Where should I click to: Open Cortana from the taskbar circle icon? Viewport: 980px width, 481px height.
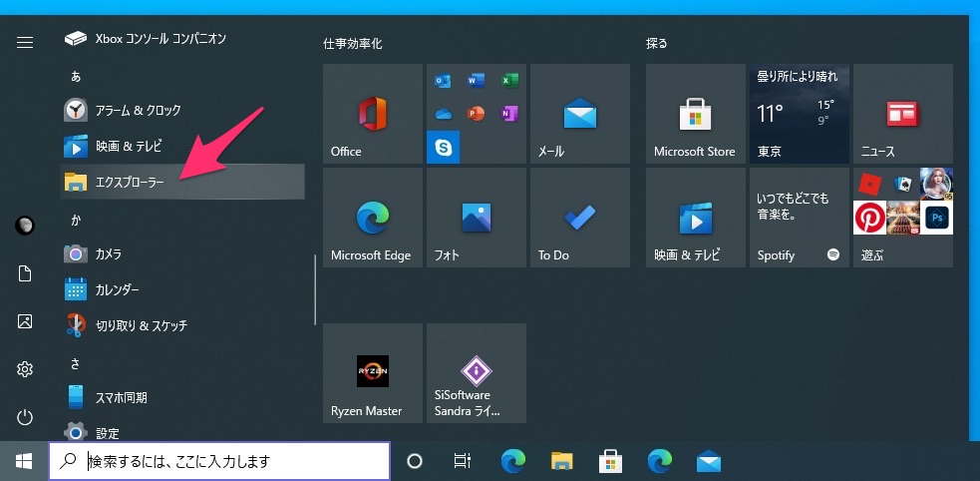point(415,462)
